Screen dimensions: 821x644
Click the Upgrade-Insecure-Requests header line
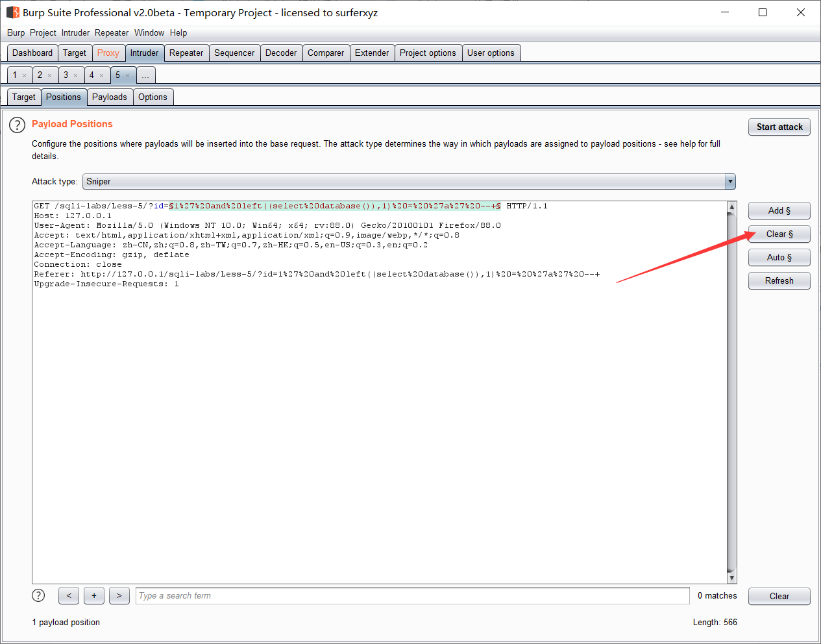coord(106,284)
